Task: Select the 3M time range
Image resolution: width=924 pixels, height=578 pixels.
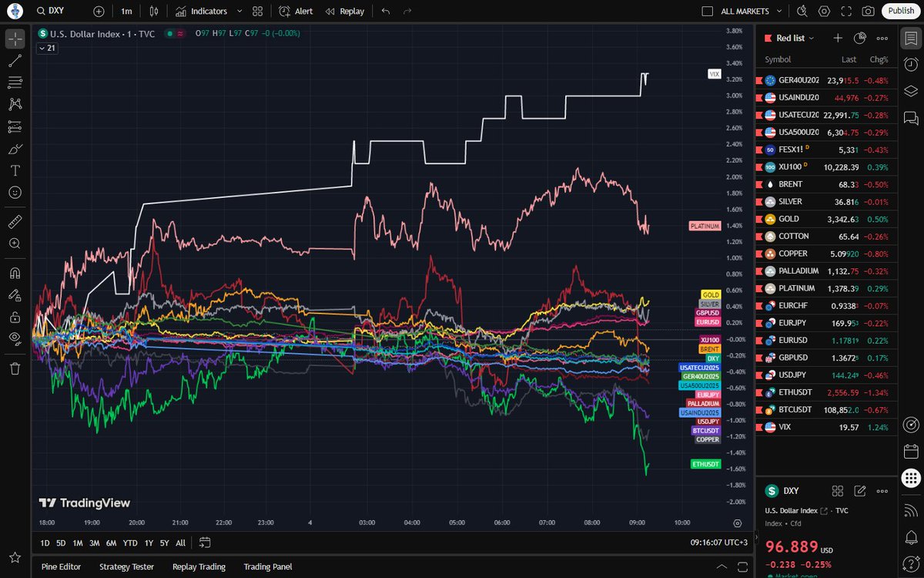Action: coord(94,543)
